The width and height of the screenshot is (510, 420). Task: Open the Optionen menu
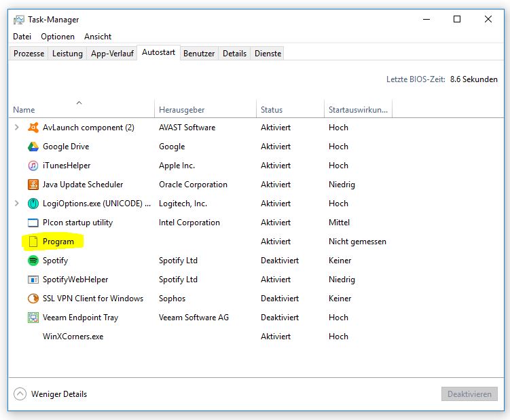[x=58, y=37]
